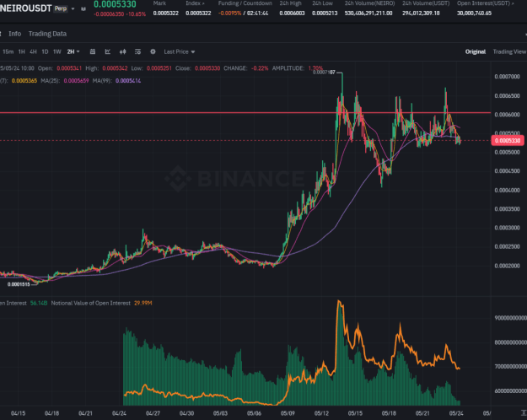The image size is (527, 420).
Task: Open the Index price link
Action: (x=195, y=3)
